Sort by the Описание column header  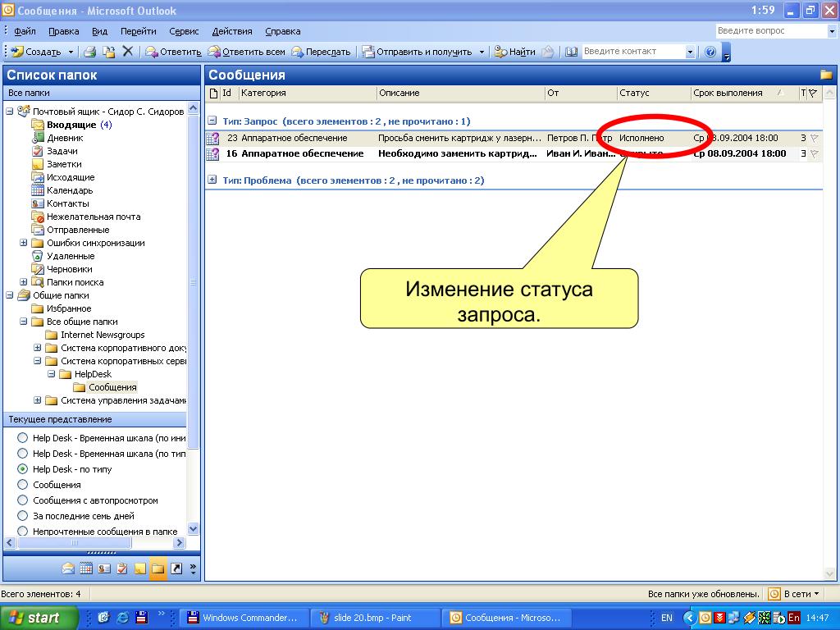coord(461,94)
